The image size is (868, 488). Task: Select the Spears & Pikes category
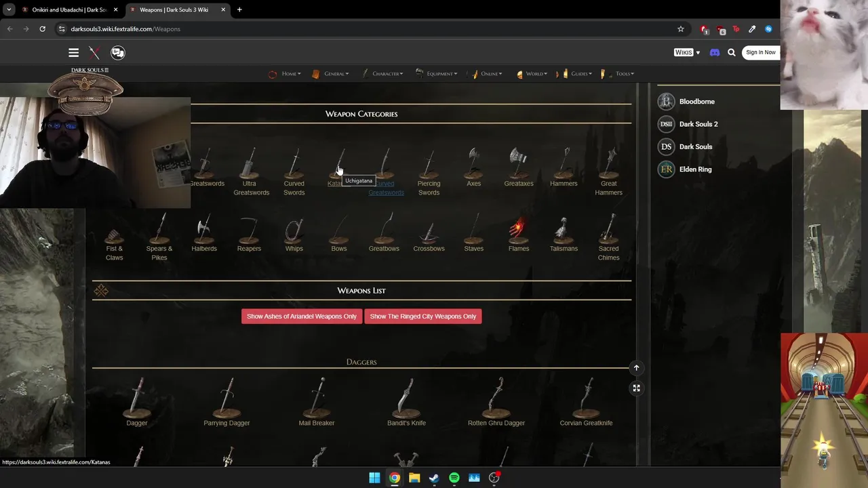tap(159, 237)
